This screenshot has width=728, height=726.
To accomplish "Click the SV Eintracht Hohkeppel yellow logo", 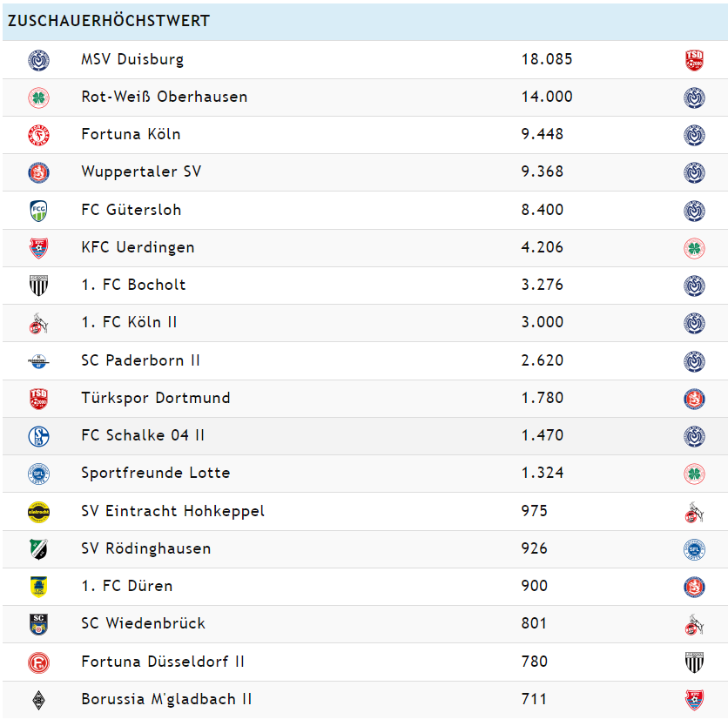I will click(x=38, y=512).
